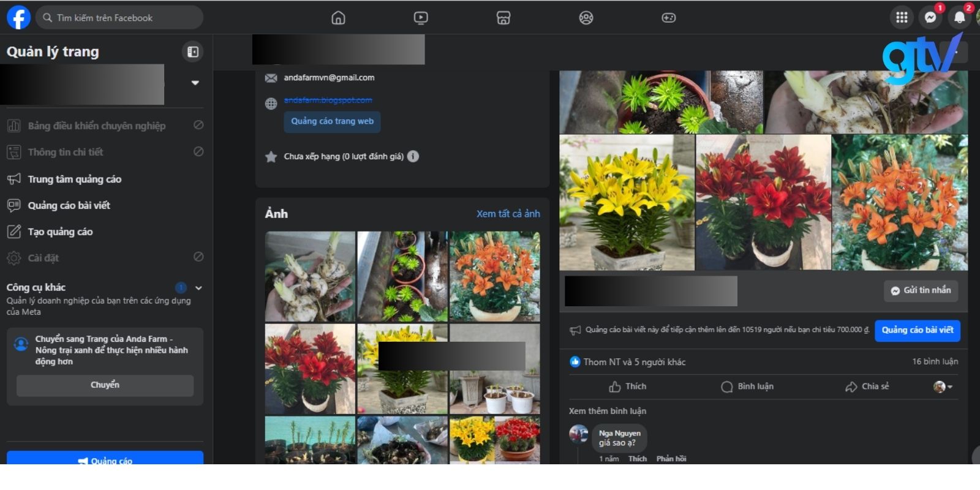Open the comment-as profile picker dropdown
The height and width of the screenshot is (490, 980).
click(943, 386)
